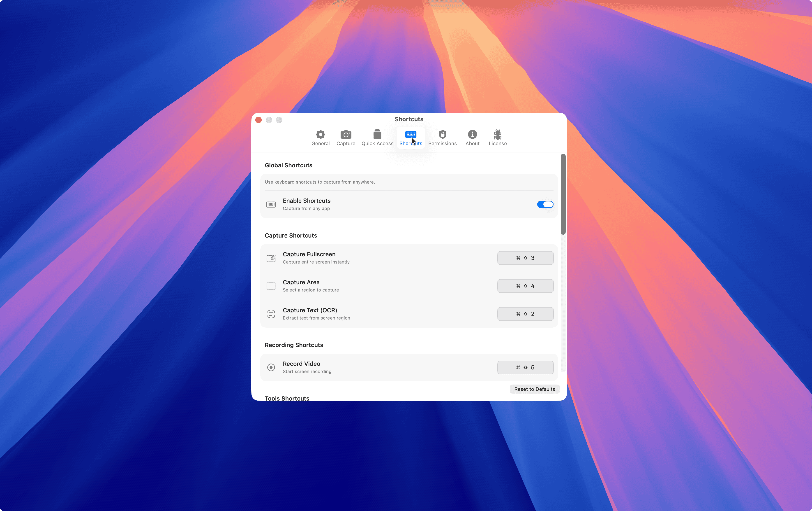
Task: Open the About info icon
Action: (x=472, y=135)
